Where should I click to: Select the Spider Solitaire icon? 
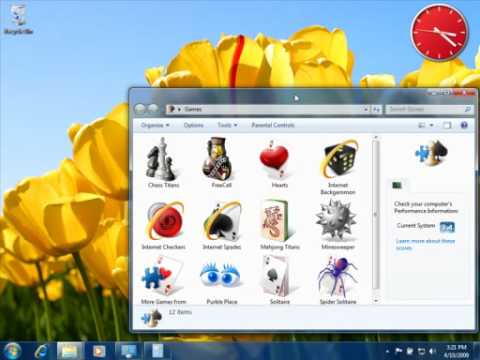click(337, 275)
